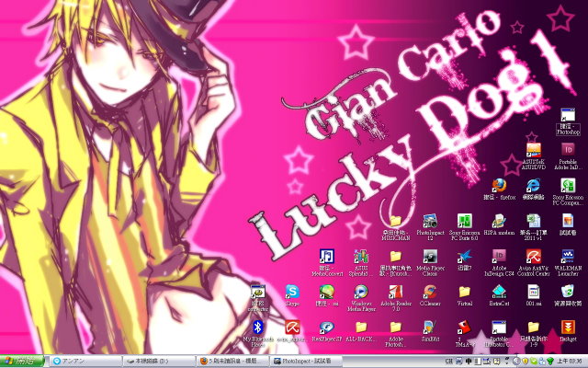
Task: Launch the HSPA modem shortcut
Action: [x=499, y=221]
